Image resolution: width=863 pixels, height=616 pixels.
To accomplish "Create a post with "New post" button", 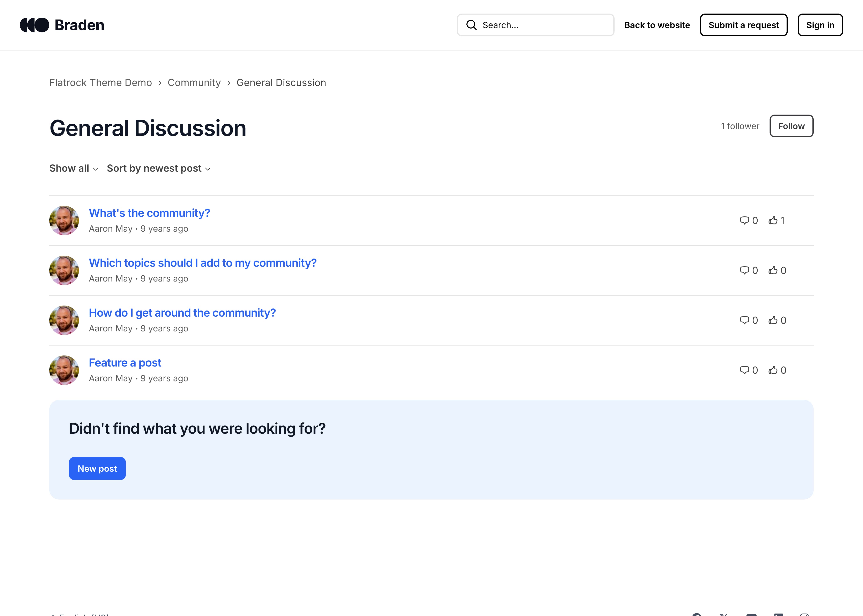I will (x=97, y=468).
